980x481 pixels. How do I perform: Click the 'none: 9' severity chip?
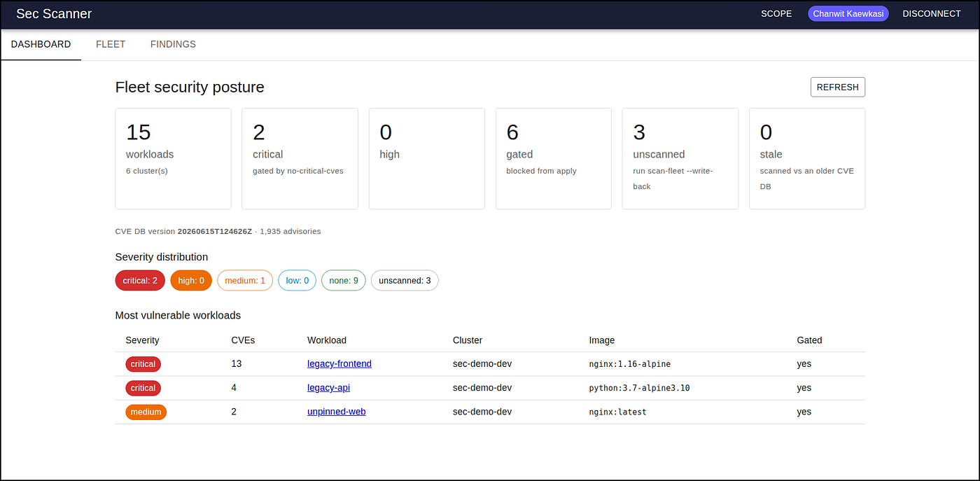343,281
